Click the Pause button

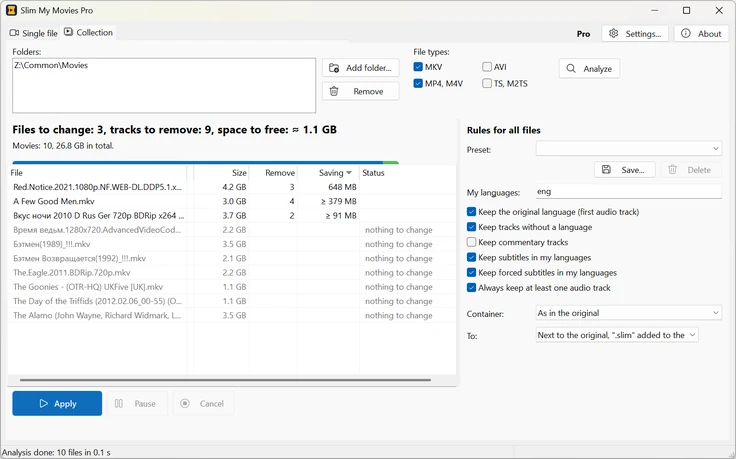pyautogui.click(x=137, y=403)
